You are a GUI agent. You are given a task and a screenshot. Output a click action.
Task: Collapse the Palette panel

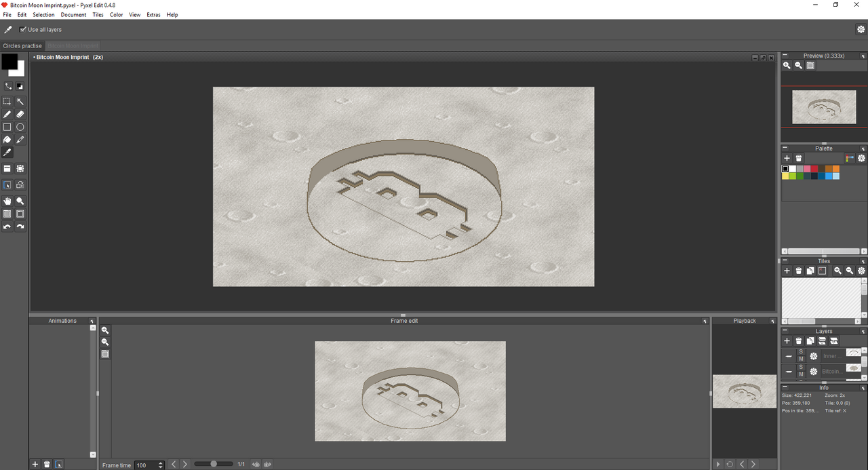785,149
